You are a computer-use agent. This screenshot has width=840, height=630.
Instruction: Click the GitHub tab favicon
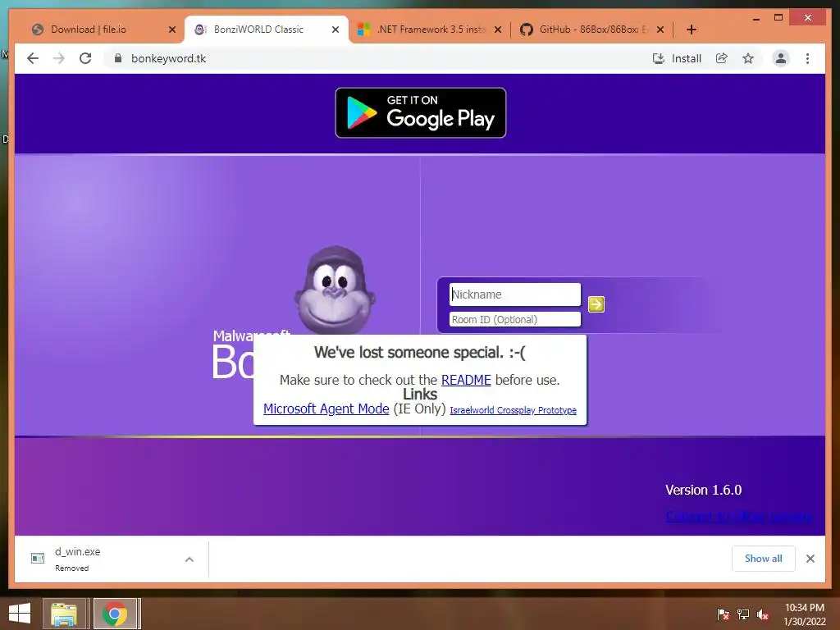point(526,30)
